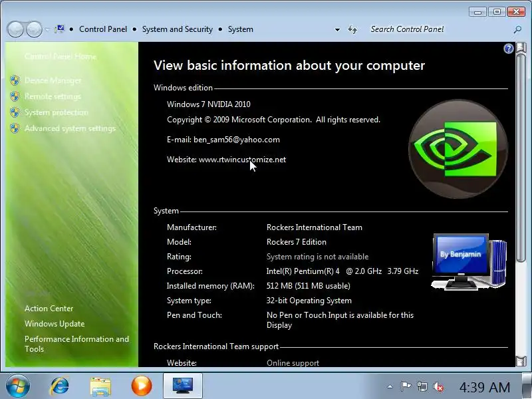This screenshot has width=532, height=399.
Task: Click the 'By Benjamin' computer image
Action: 469,261
